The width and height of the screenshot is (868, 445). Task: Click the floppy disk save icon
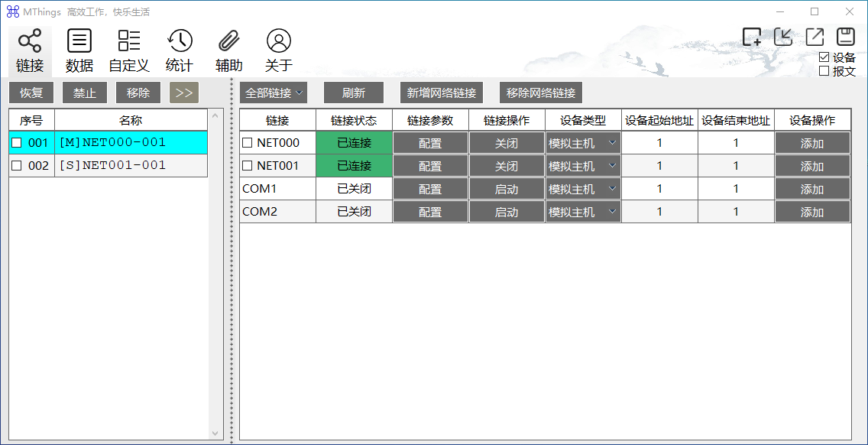[x=845, y=37]
